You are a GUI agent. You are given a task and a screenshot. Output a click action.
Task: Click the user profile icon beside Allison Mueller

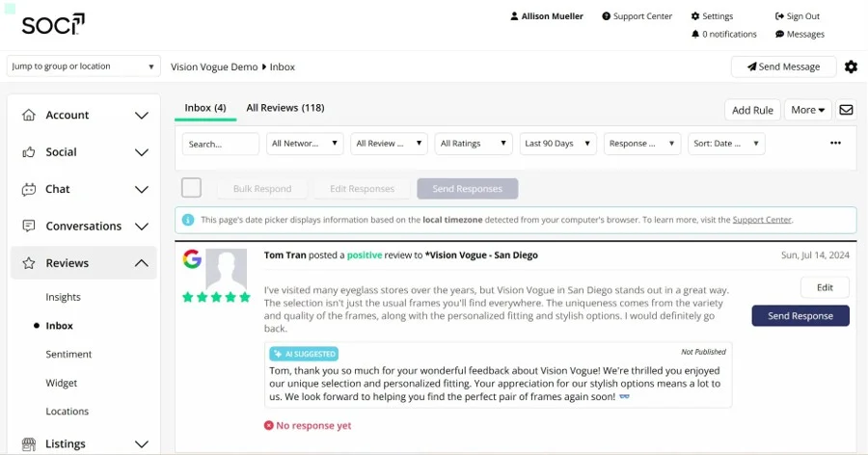[514, 16]
